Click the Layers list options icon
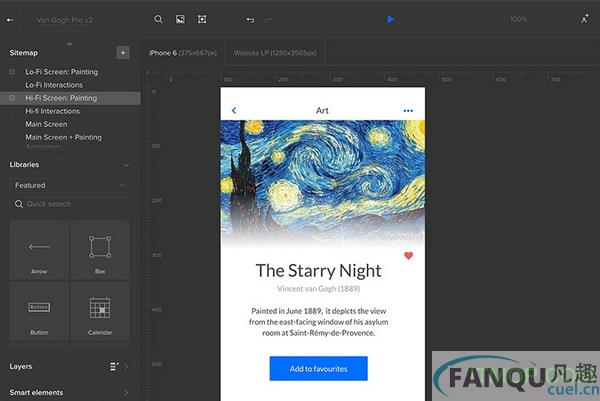Viewport: 600px width, 401px height. 114,367
